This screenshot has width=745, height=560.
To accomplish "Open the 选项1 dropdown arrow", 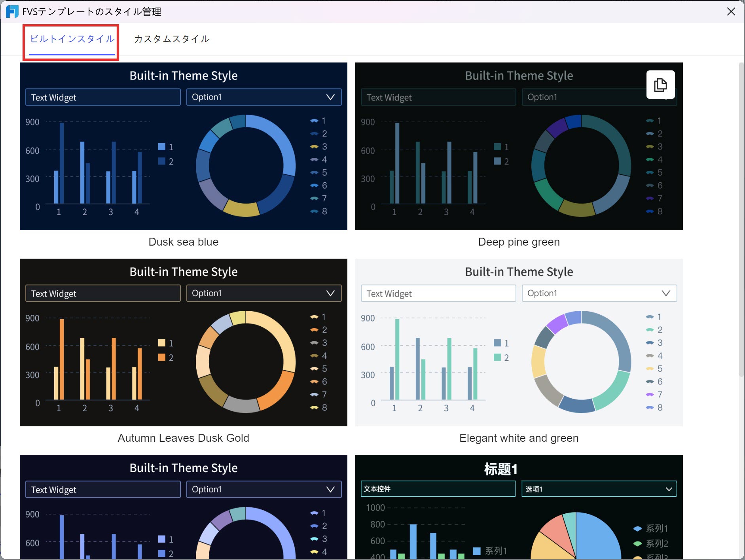I will pyautogui.click(x=669, y=489).
